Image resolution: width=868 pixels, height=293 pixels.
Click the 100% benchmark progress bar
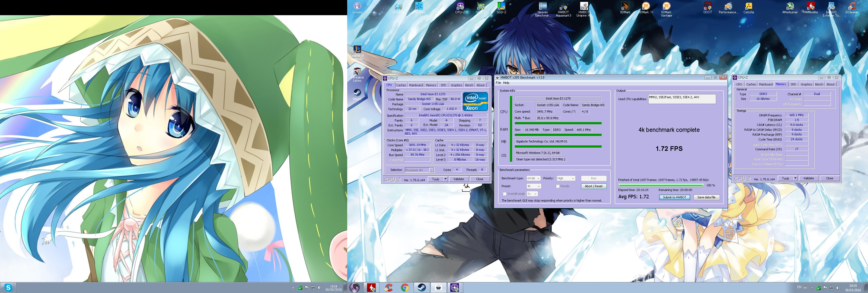(x=661, y=185)
